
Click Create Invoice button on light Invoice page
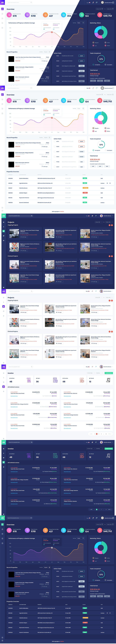click(109, 373)
